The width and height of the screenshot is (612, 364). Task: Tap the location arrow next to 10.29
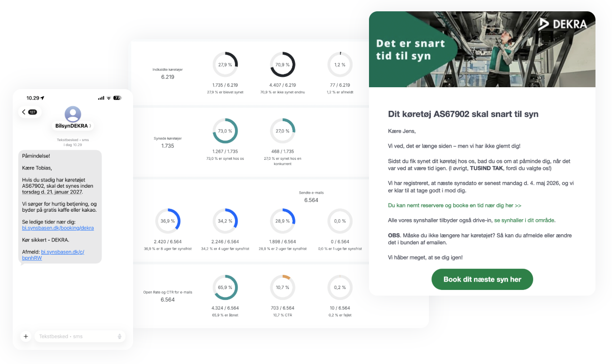click(x=42, y=98)
